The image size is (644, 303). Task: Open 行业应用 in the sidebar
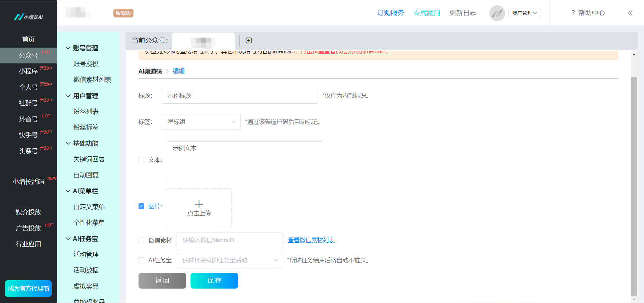[29, 244]
